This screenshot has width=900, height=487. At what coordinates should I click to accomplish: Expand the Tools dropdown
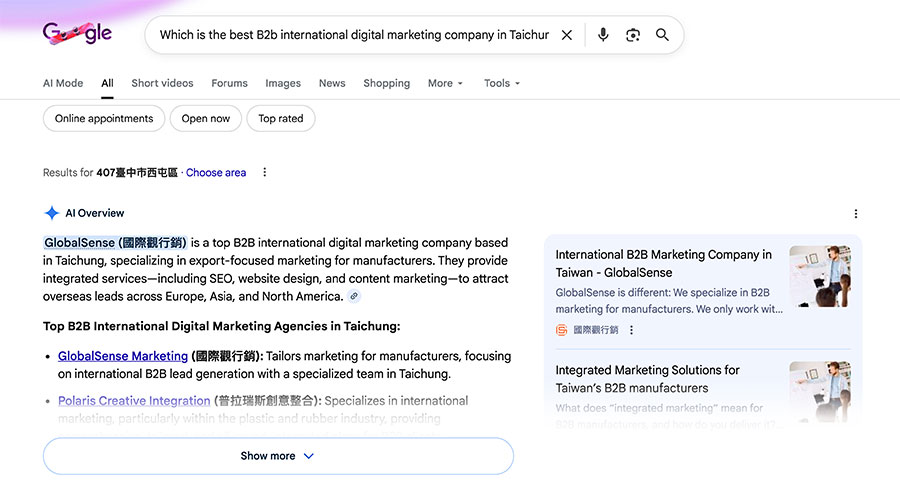pos(502,83)
